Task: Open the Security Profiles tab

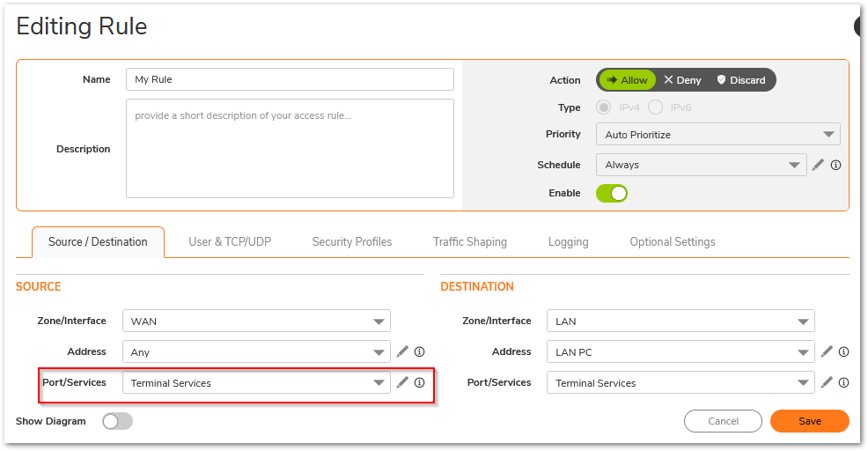Action: pos(352,242)
